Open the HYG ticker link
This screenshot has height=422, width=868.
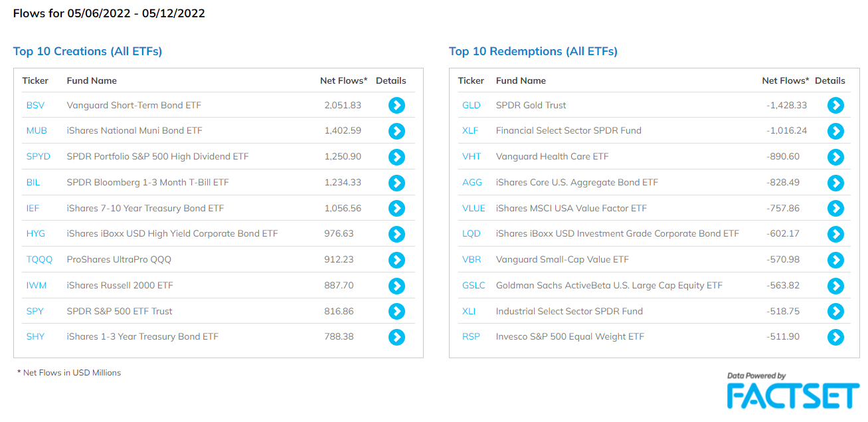point(36,234)
